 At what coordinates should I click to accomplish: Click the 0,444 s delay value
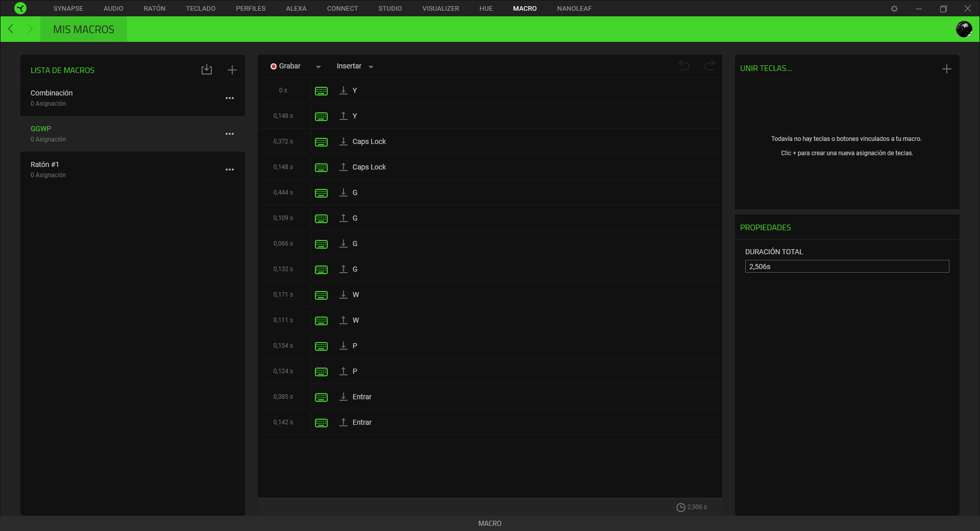tap(283, 192)
